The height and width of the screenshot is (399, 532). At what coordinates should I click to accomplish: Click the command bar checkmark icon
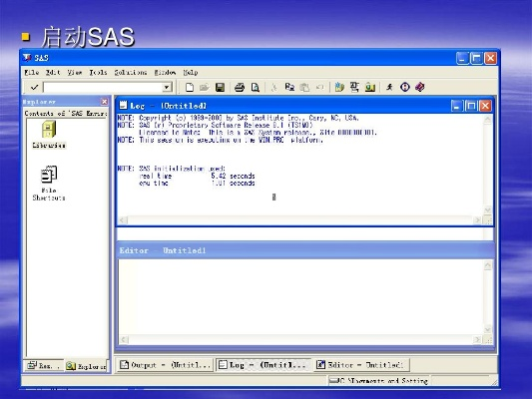pos(34,87)
